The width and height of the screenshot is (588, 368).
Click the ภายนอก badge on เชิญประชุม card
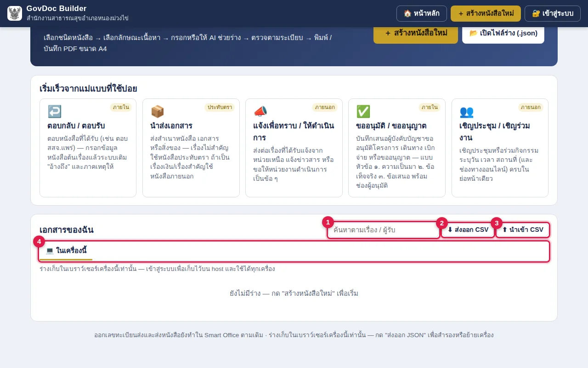click(531, 107)
